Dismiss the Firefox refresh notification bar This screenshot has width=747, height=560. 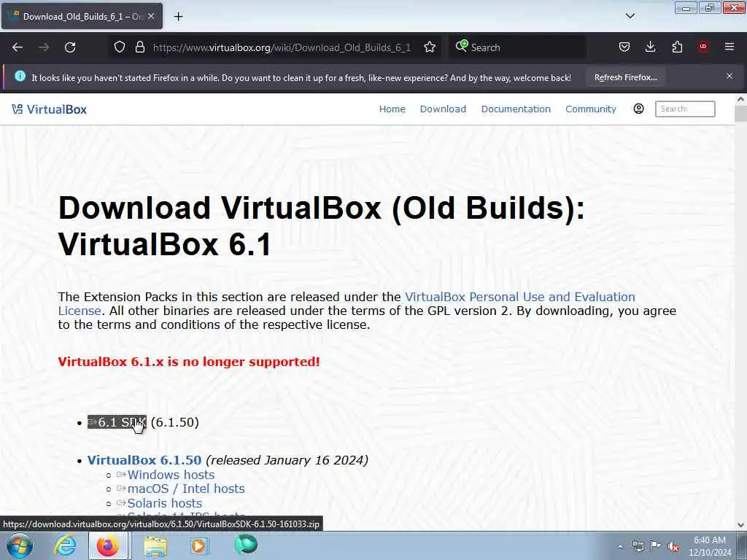point(729,76)
